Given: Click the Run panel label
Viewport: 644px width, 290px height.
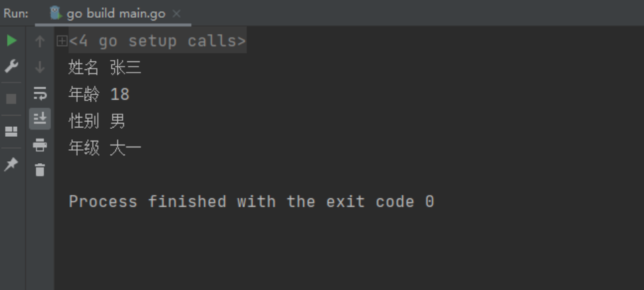Looking at the screenshot, I should coord(16,14).
